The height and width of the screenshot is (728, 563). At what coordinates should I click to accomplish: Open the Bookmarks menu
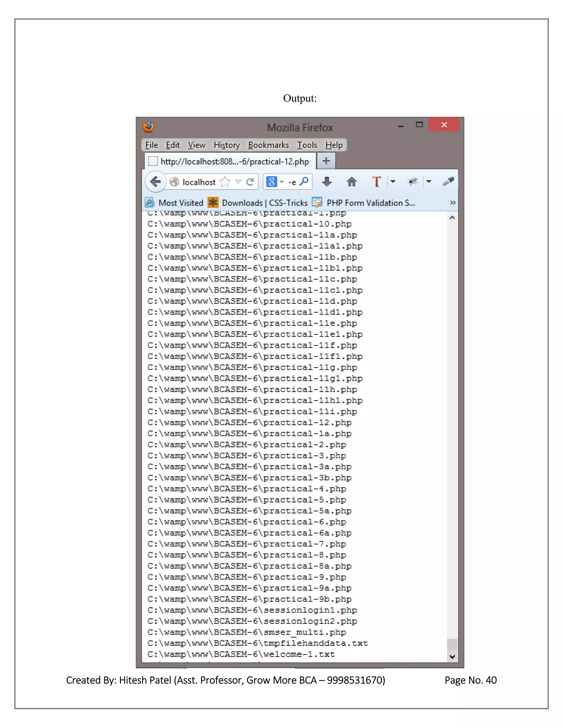tap(268, 145)
